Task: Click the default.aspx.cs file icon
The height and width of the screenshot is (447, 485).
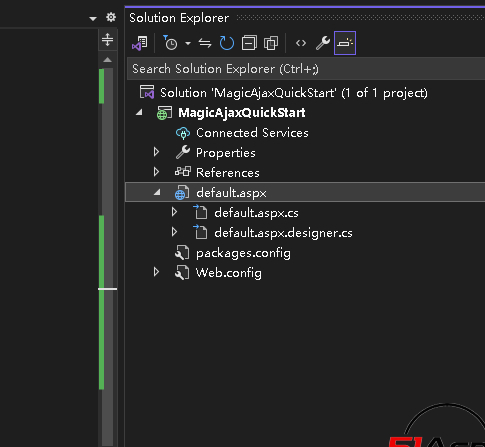Action: pyautogui.click(x=200, y=212)
